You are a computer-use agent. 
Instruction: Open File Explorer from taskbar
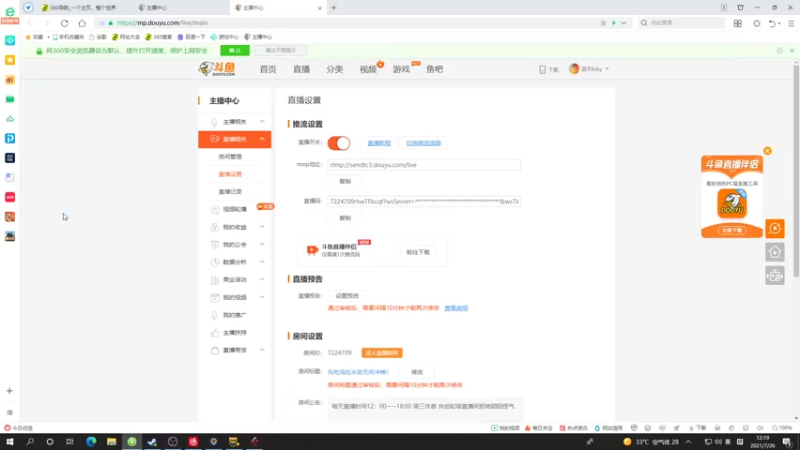pos(111,442)
